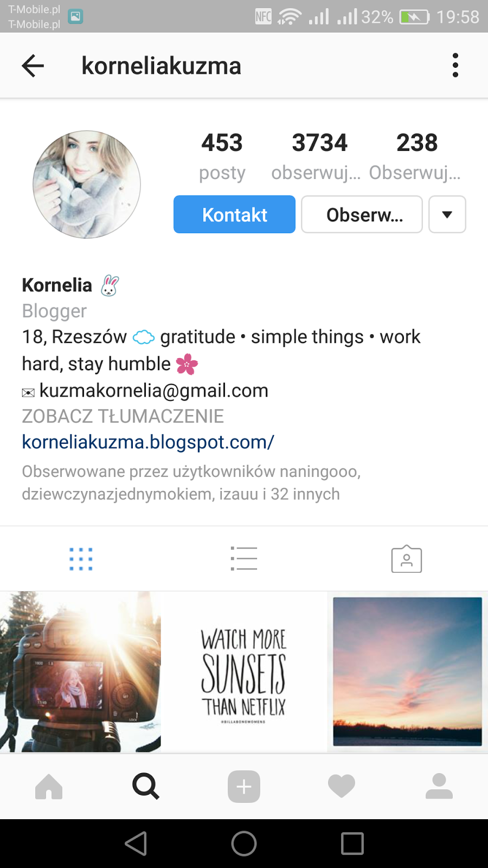This screenshot has width=488, height=868.
Task: Tap the Kontakt button
Action: click(234, 214)
